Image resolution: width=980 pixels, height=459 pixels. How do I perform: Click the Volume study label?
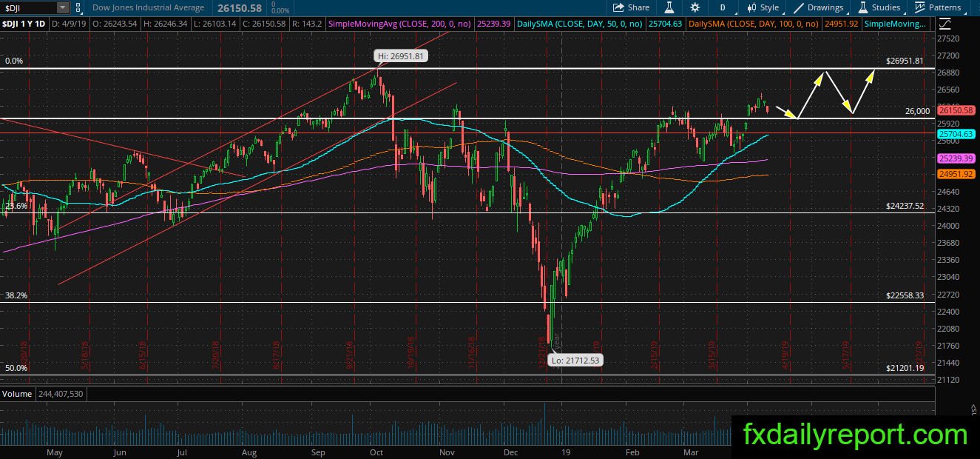click(16, 394)
